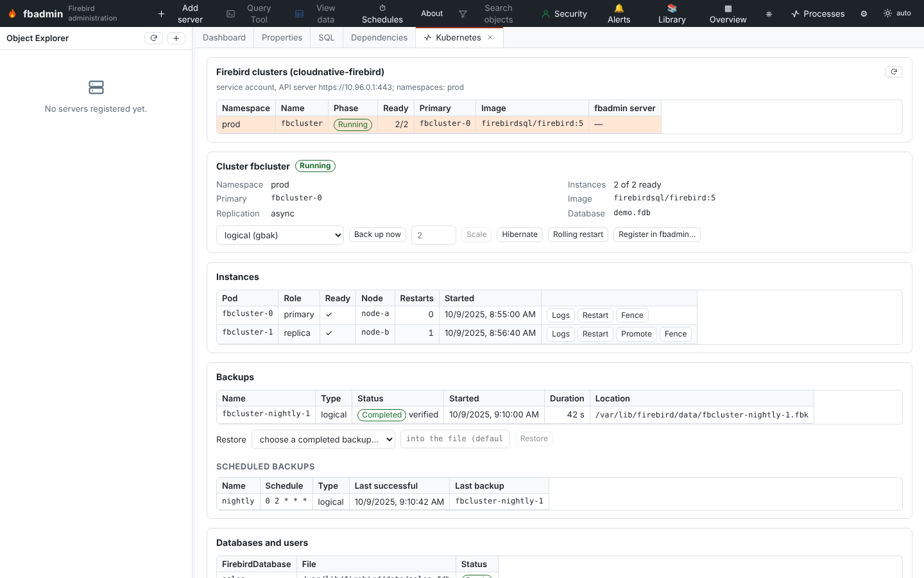Click Rolling restart
Screen dimensions: 924x578
(578, 234)
